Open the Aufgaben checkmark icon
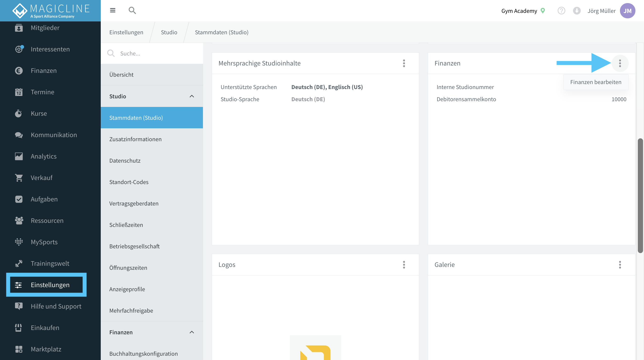The width and height of the screenshot is (644, 360). click(19, 199)
